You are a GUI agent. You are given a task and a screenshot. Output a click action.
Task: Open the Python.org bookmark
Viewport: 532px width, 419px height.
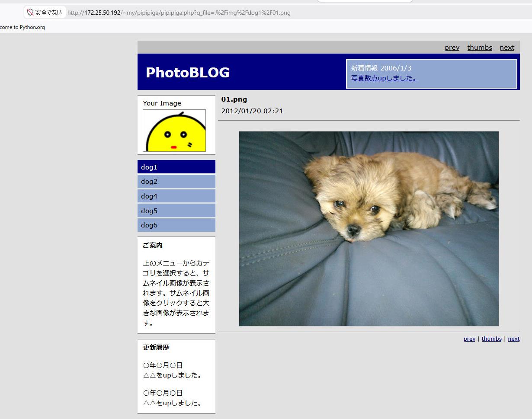pyautogui.click(x=22, y=27)
